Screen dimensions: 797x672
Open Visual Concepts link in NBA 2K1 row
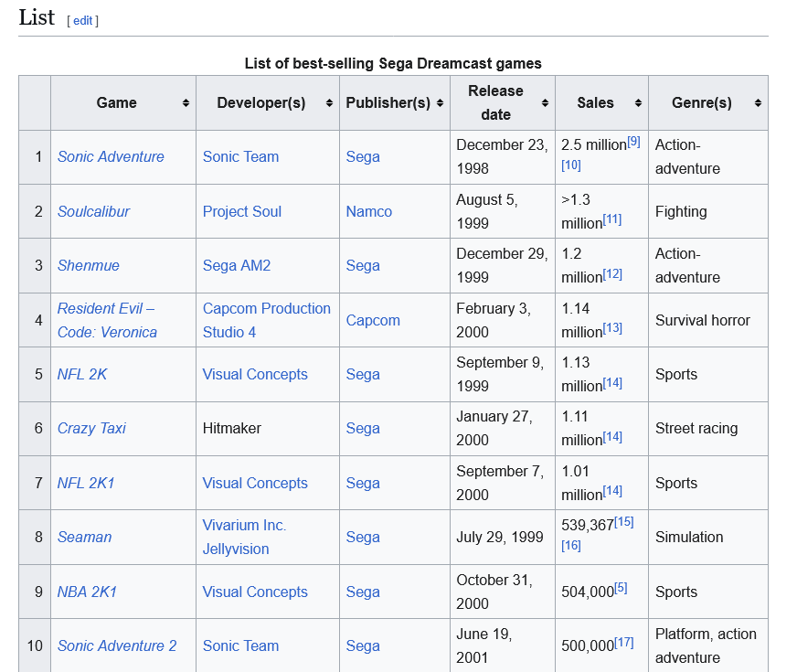click(x=255, y=592)
